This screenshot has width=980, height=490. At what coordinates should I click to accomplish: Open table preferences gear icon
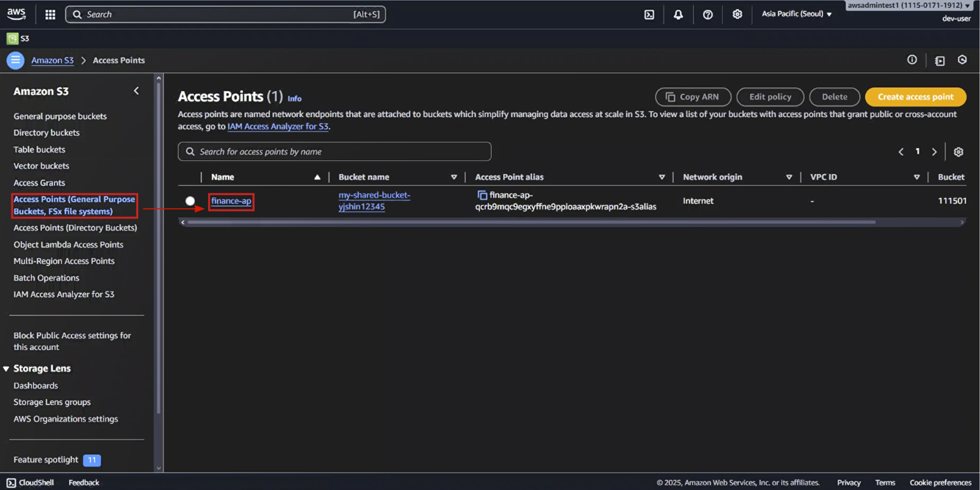959,152
